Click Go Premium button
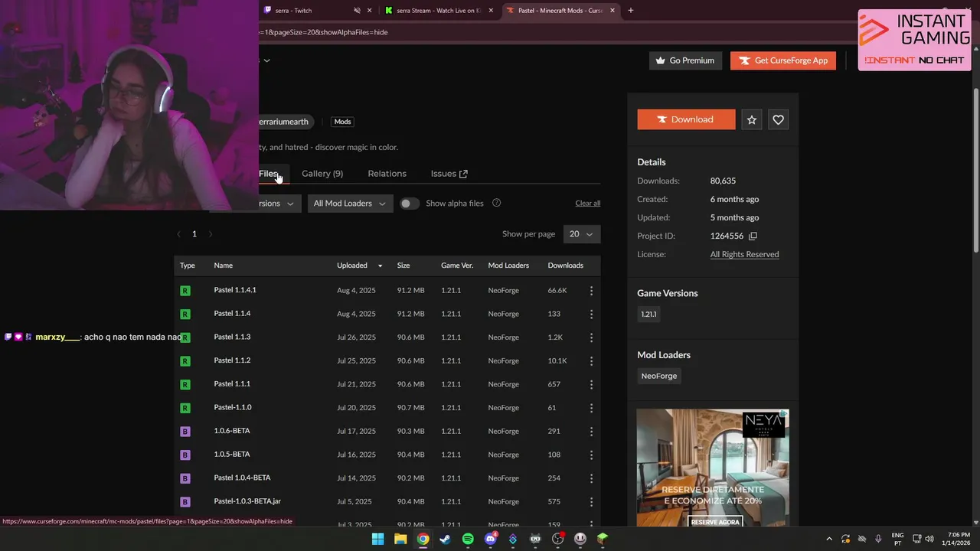This screenshot has height=551, width=980. (685, 60)
